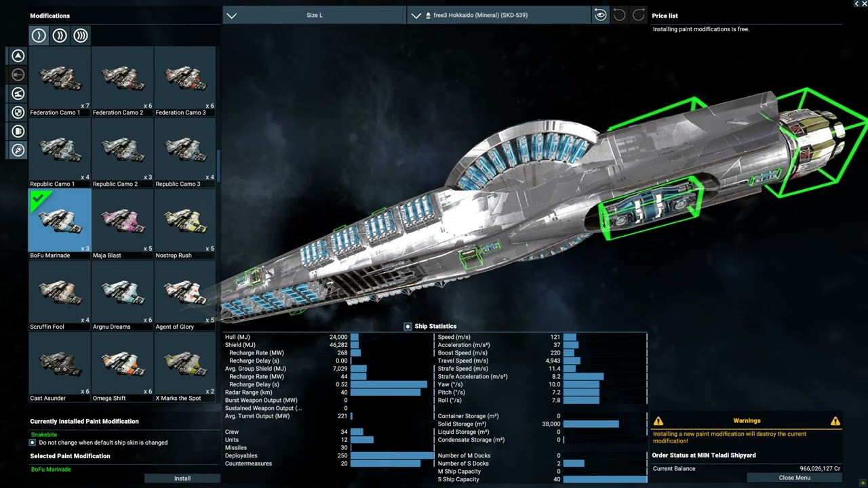Click the 'Current Balance' label

[674, 468]
